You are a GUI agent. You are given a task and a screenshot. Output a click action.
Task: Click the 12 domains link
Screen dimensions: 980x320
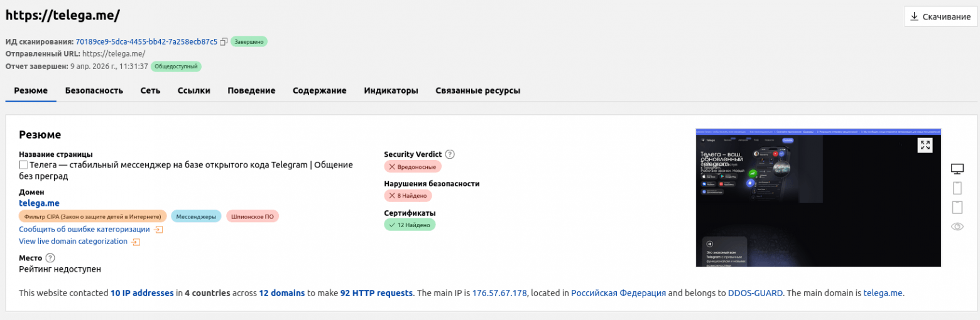point(282,293)
